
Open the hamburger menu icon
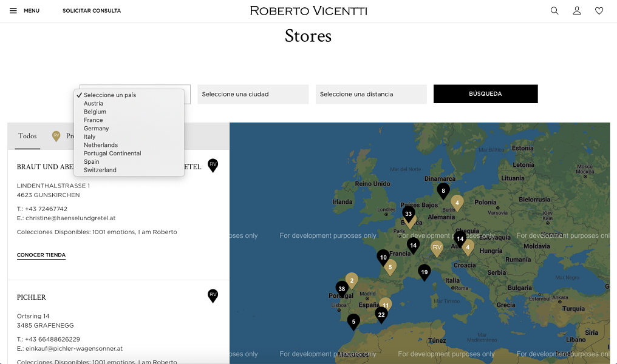click(13, 10)
